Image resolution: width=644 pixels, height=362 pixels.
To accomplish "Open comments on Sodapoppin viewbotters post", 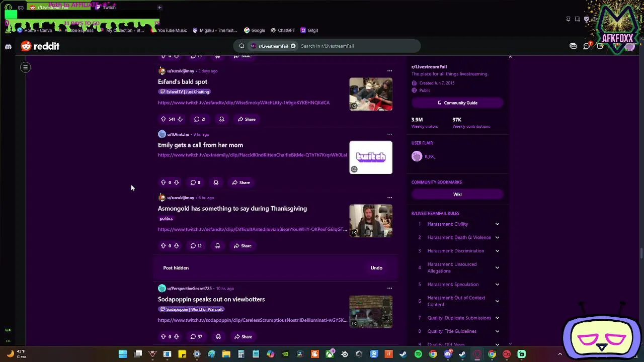I will point(196,337).
